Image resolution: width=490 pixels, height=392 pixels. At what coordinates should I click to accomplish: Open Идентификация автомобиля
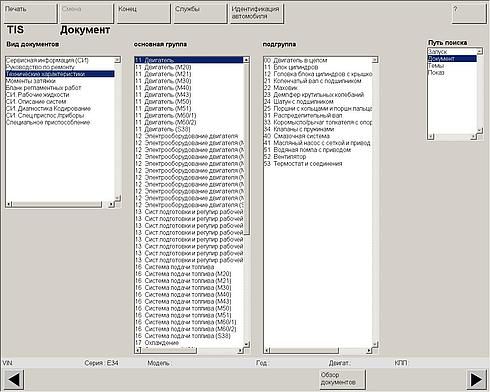click(x=257, y=13)
